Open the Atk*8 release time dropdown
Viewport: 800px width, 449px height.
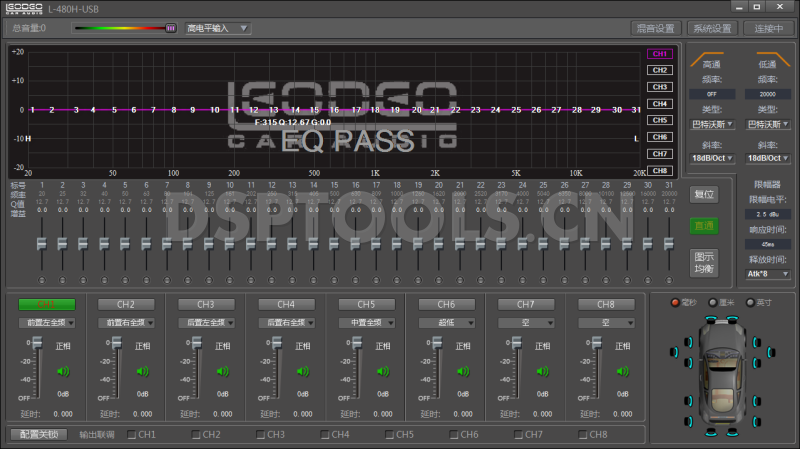[x=768, y=273]
